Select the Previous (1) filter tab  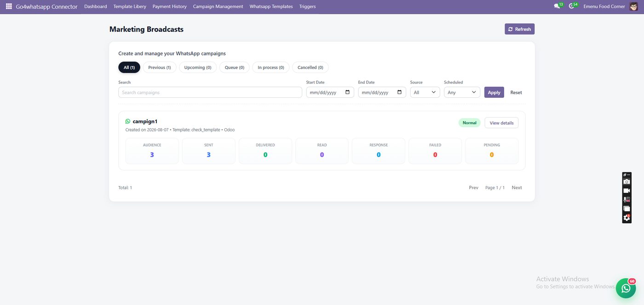pos(160,68)
